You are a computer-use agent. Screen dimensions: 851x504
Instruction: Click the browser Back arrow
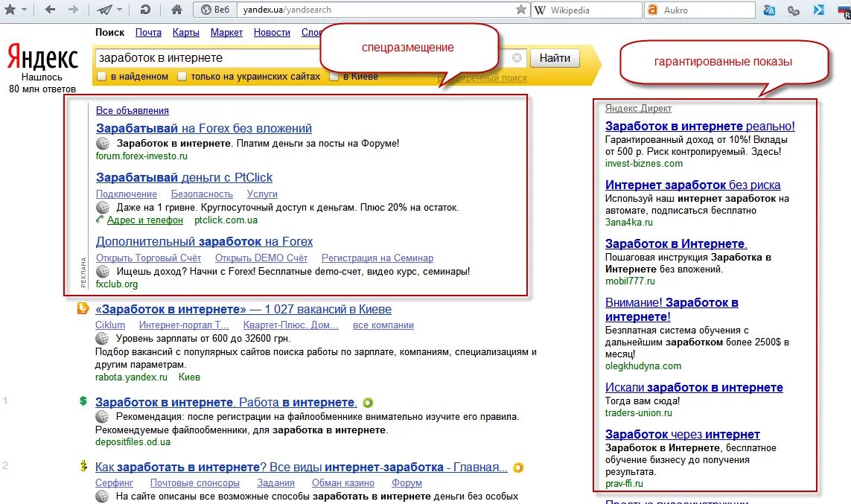[x=50, y=9]
